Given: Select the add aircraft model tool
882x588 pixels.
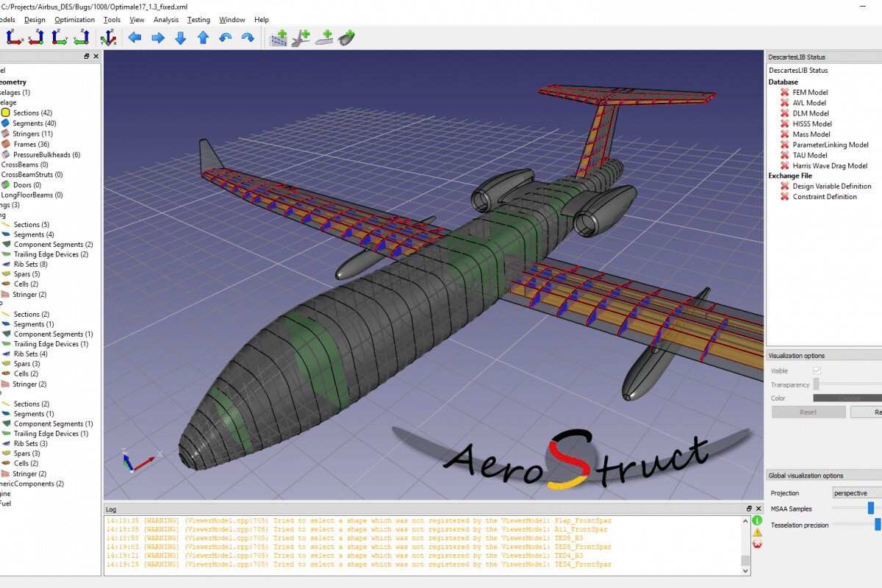Looking at the screenshot, I should coord(301,37).
